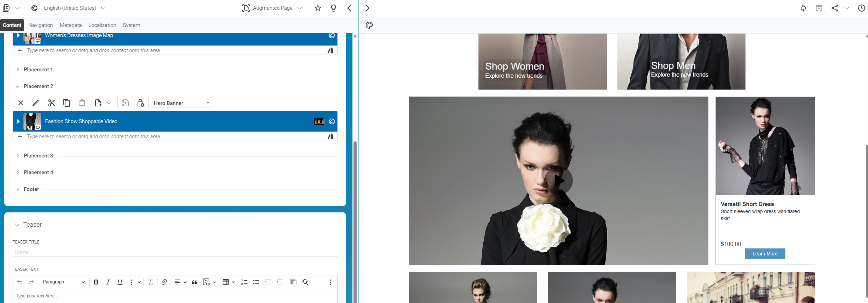Click globe status icon on Women's Dresses Image Map

click(x=332, y=36)
